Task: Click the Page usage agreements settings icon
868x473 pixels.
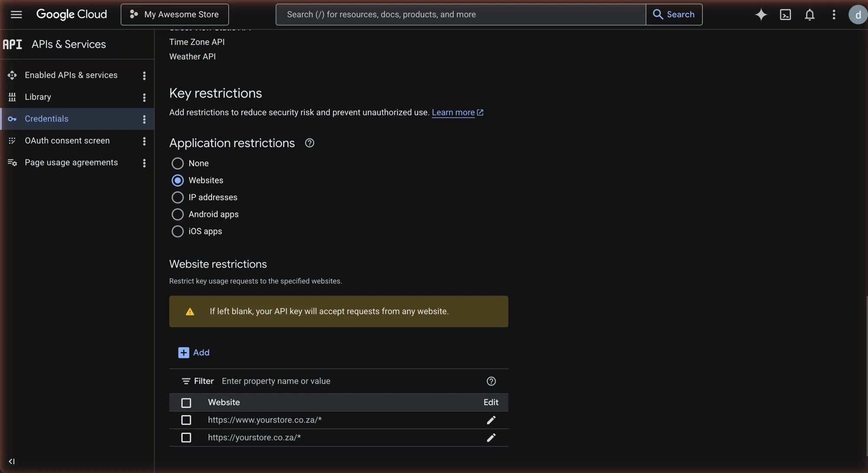Action: [12, 163]
